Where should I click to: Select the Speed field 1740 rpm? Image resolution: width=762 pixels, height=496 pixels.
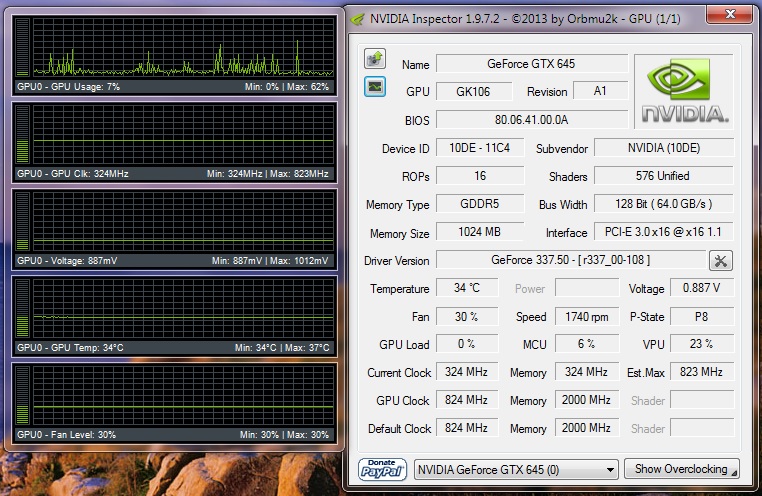click(587, 317)
